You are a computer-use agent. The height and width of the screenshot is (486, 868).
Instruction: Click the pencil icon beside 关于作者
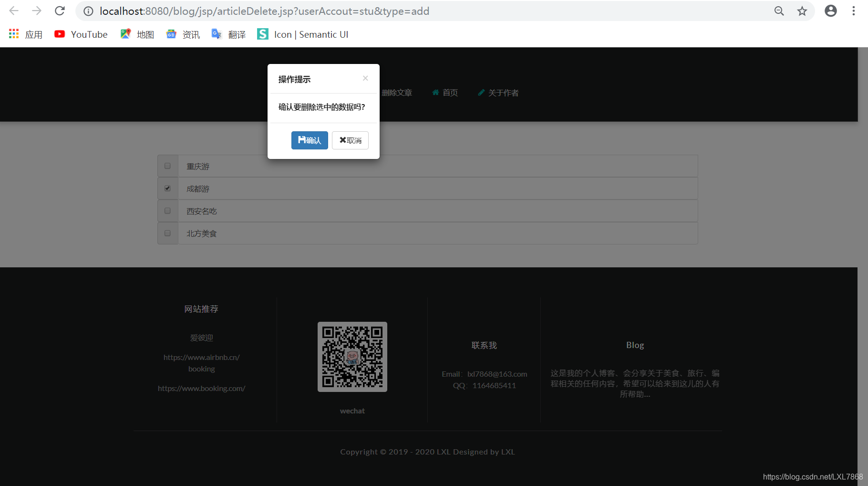click(481, 93)
